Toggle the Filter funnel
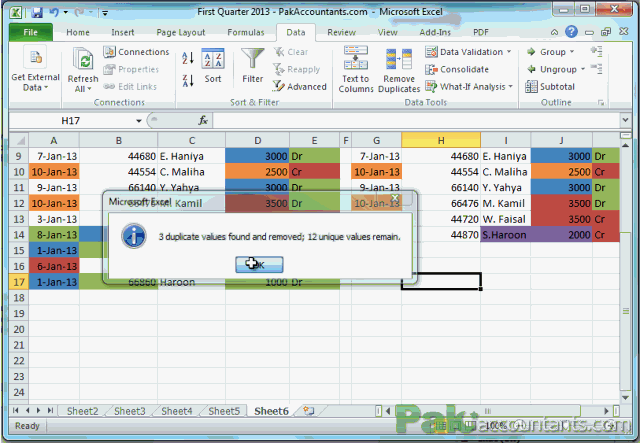640x443 pixels. (253, 65)
